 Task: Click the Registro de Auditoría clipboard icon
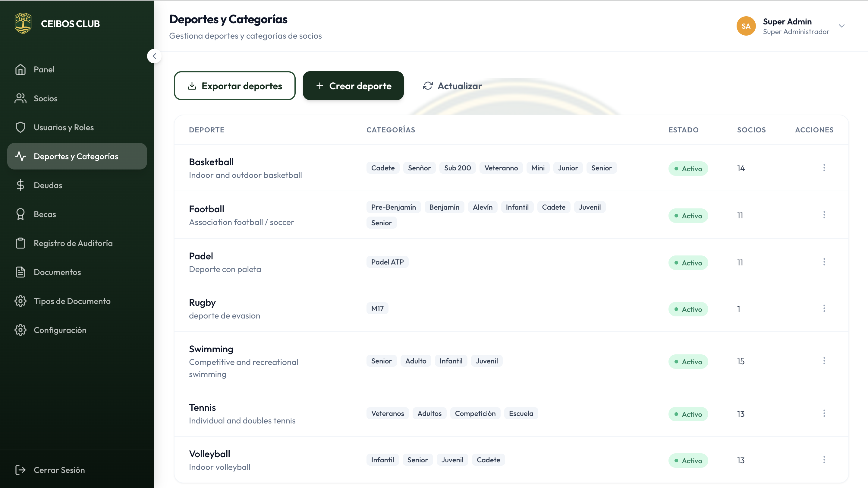(20, 243)
